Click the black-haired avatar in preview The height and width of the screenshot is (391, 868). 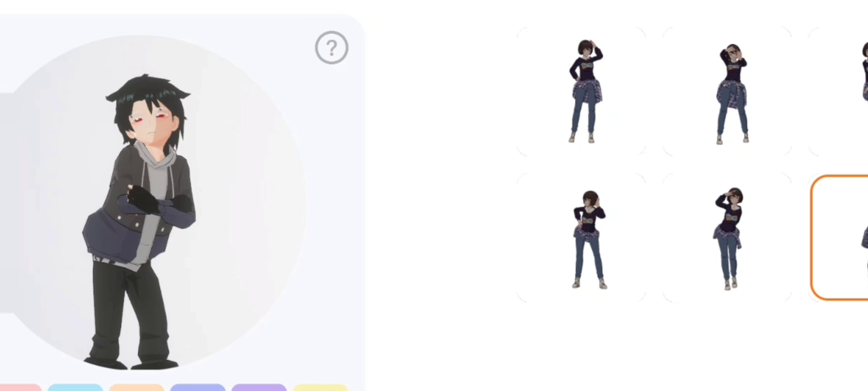click(x=140, y=222)
